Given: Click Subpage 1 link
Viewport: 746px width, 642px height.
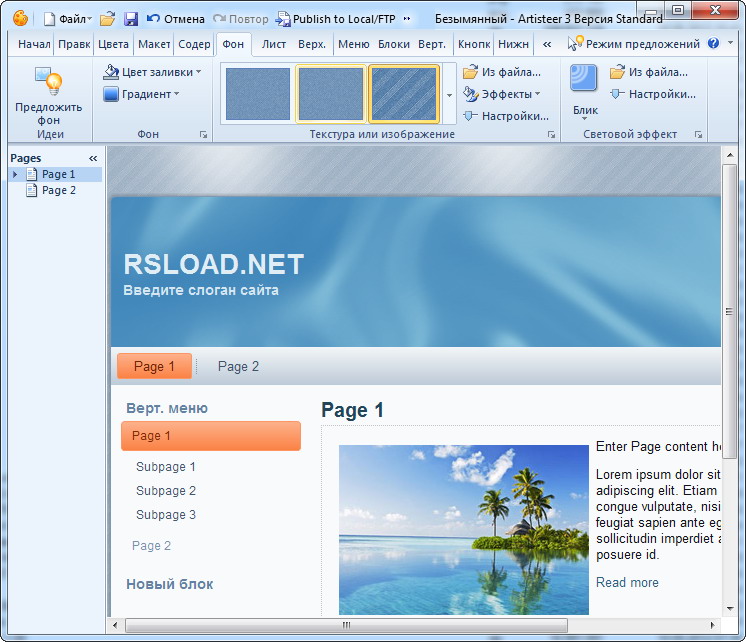Looking at the screenshot, I should pos(166,467).
